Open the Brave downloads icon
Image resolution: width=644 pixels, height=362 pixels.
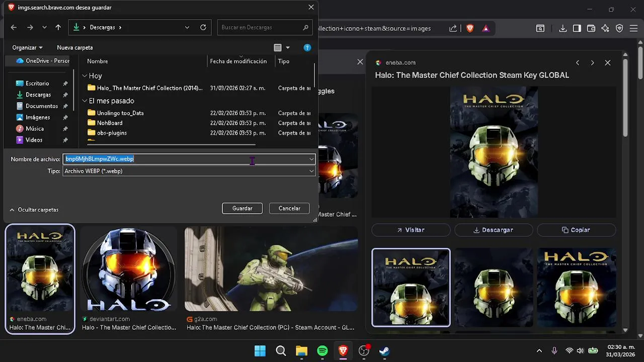(563, 29)
